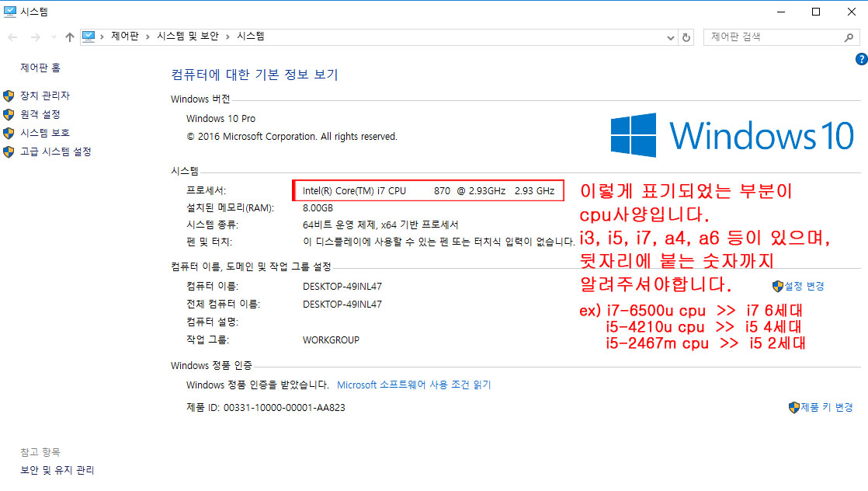
Task: Open help with the question mark icon
Action: pos(861,59)
